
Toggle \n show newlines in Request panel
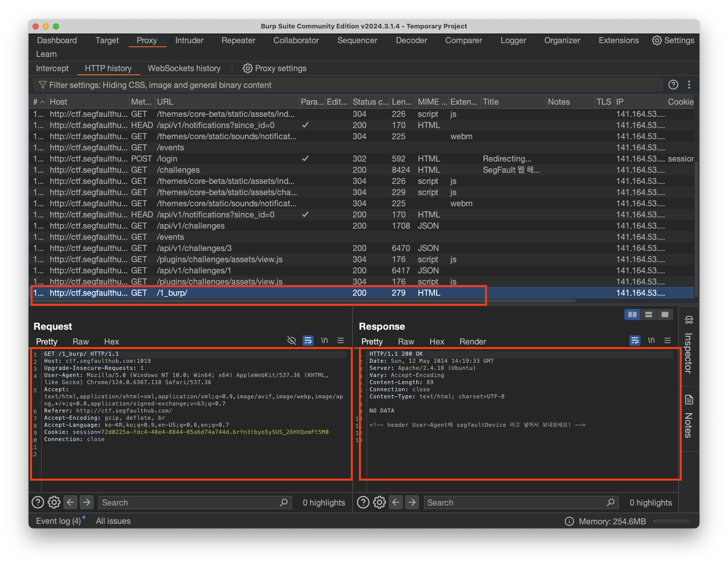pos(324,340)
